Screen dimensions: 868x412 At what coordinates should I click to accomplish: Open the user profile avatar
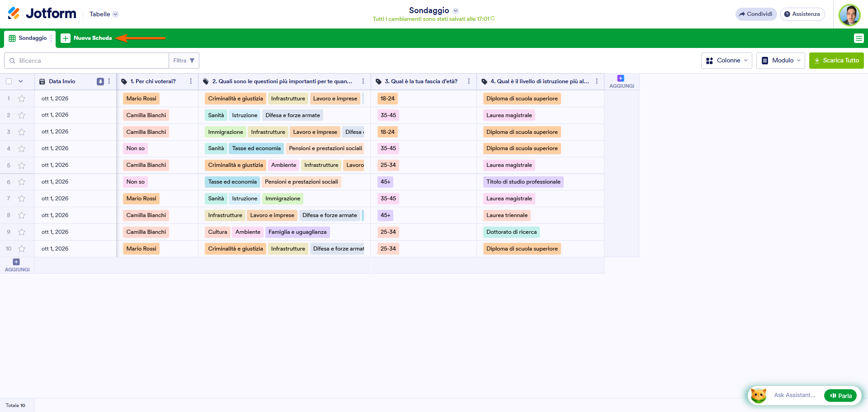[849, 15]
